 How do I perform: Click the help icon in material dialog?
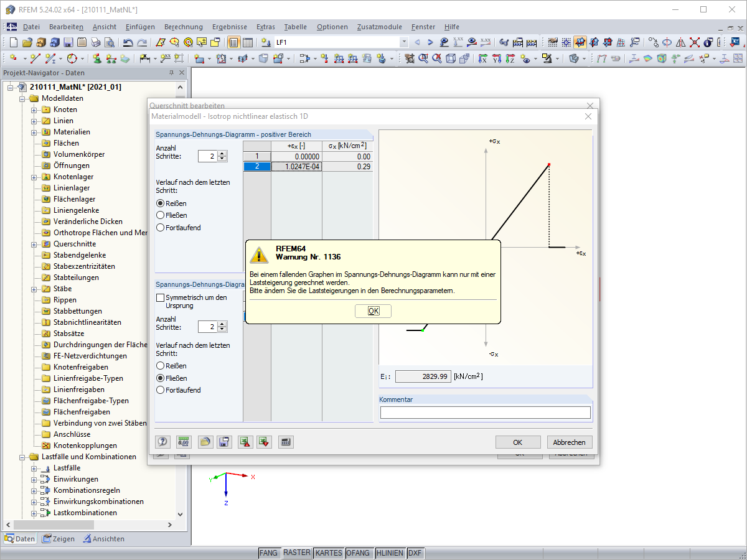(x=162, y=442)
